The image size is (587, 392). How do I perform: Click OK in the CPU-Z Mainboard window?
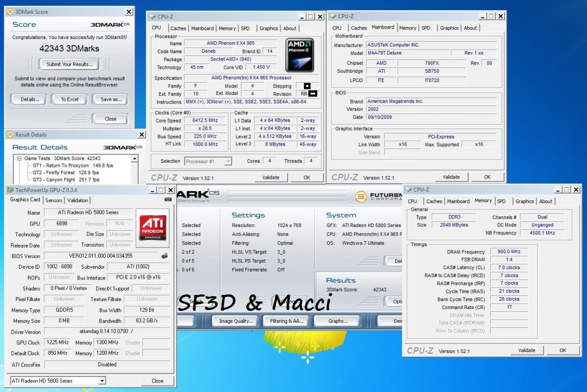tap(487, 177)
